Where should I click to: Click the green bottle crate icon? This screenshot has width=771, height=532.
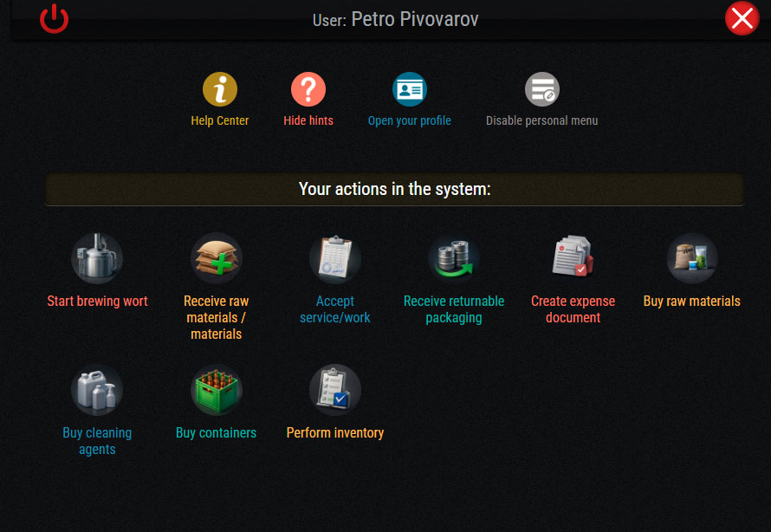tap(216, 391)
